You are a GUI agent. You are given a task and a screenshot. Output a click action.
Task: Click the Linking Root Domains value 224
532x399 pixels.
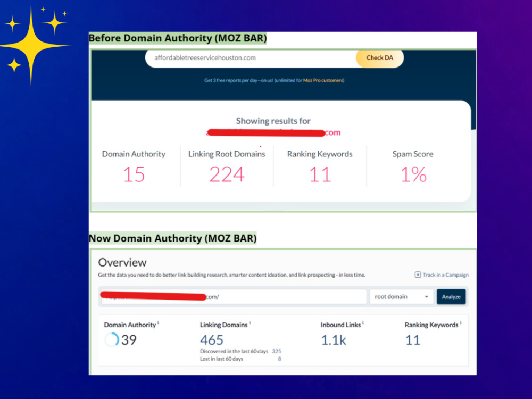click(227, 174)
